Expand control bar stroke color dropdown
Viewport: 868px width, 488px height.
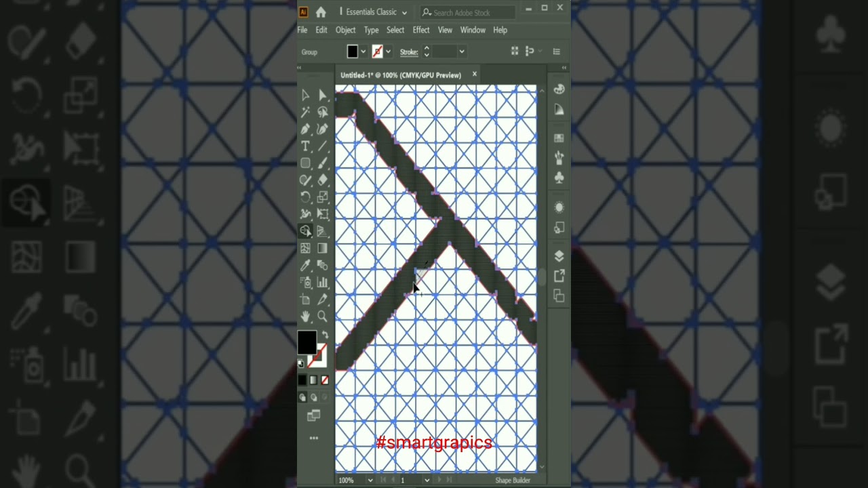(x=388, y=52)
